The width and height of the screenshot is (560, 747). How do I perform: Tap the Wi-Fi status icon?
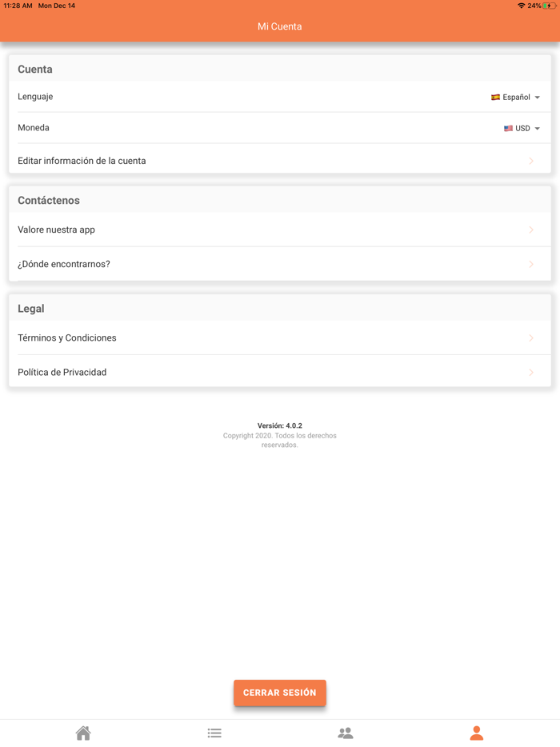point(522,6)
